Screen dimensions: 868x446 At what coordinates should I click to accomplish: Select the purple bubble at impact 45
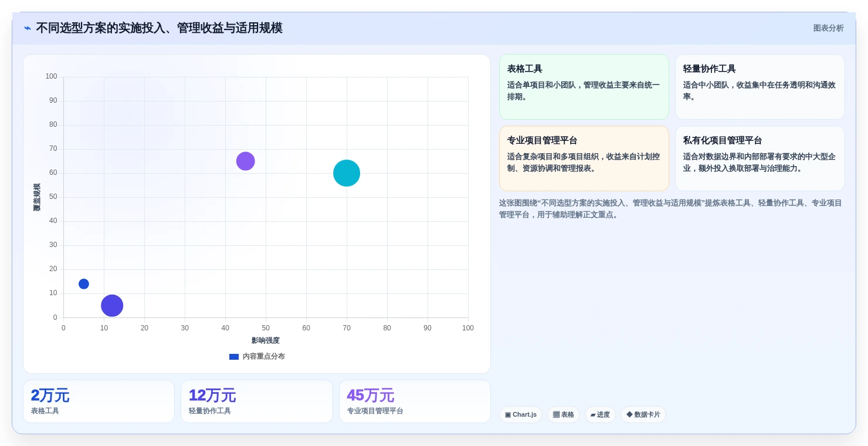(x=246, y=161)
